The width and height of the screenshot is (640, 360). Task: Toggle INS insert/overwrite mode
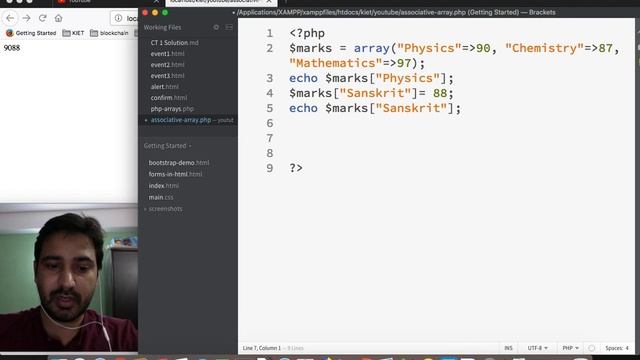pos(508,348)
